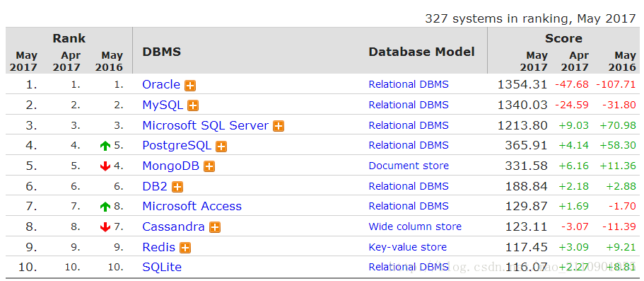
Task: Follow the Microsoft SQL Server link
Action: coord(205,125)
